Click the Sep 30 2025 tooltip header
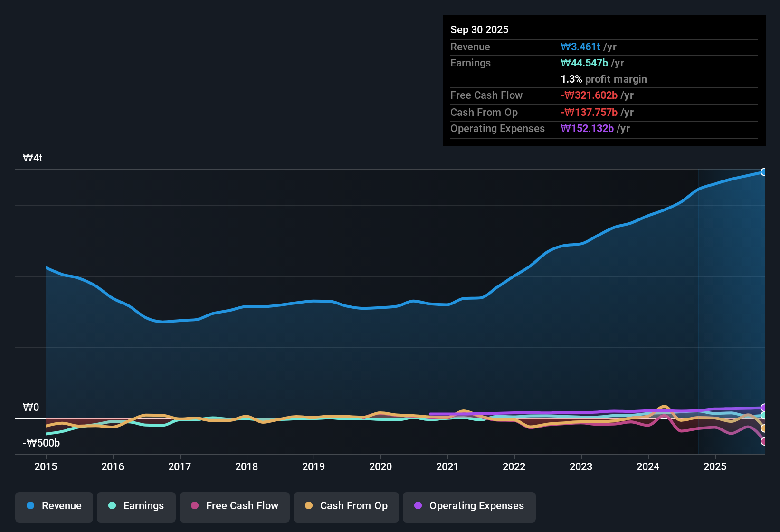Viewport: 780px width, 532px height. tap(479, 29)
